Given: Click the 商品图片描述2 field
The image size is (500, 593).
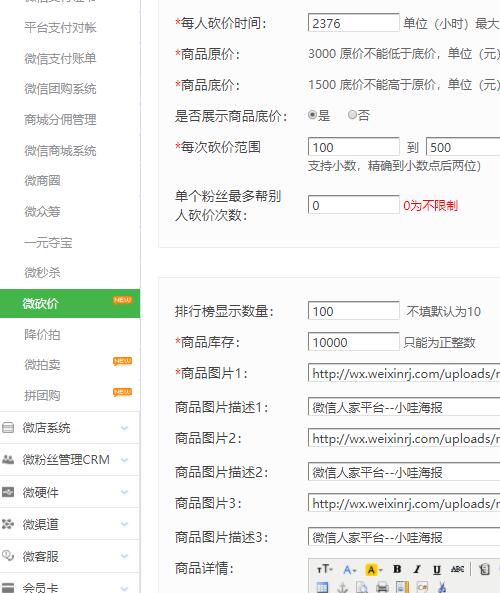Looking at the screenshot, I should click(x=404, y=472).
